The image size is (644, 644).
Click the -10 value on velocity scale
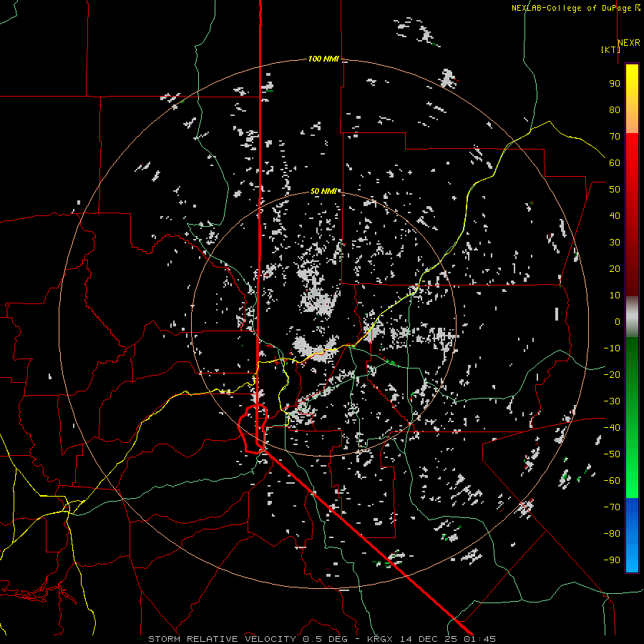tap(612, 348)
